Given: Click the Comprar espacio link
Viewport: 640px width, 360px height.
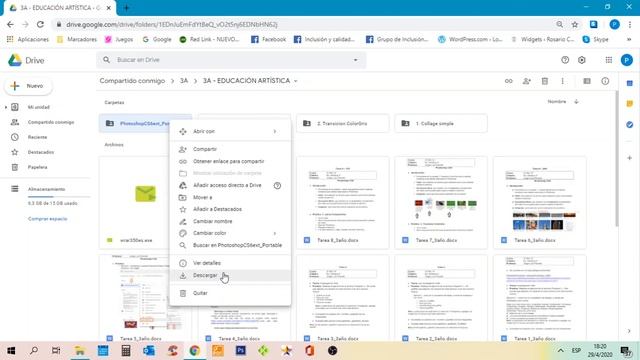Looking at the screenshot, I should tap(47, 219).
